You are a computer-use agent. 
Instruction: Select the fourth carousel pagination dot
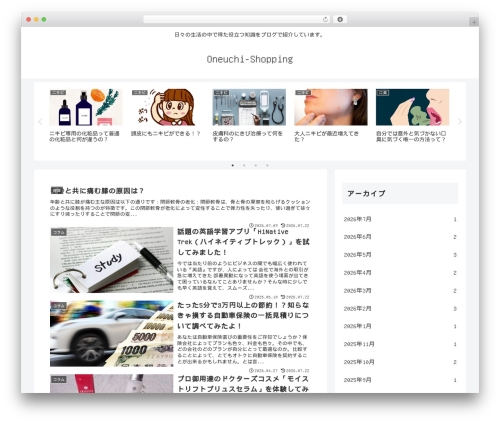pyautogui.click(x=267, y=165)
